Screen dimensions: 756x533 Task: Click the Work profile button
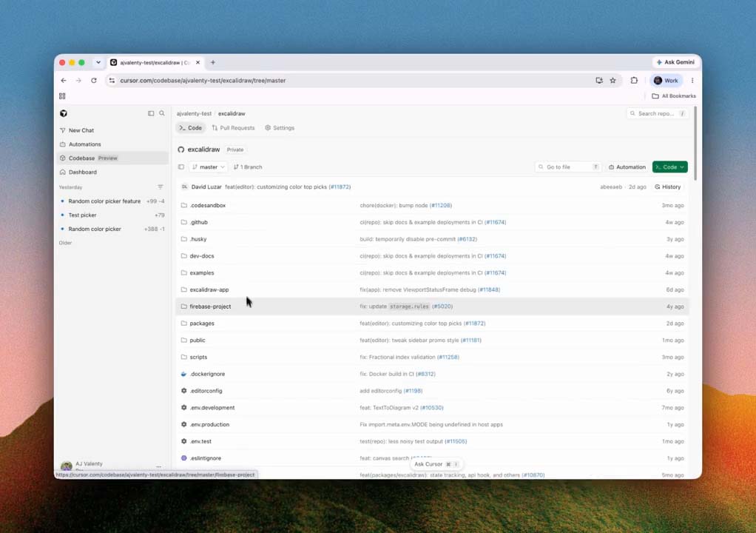point(666,81)
